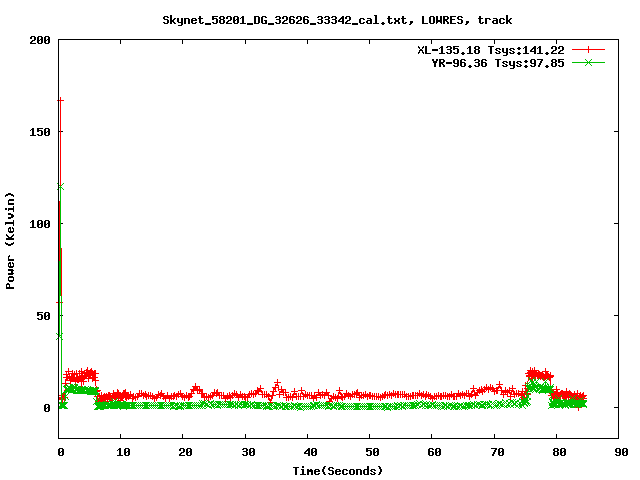Screen dimensions: 640x480
Task: Click x-axis tick label 90
Action: click(x=621, y=452)
